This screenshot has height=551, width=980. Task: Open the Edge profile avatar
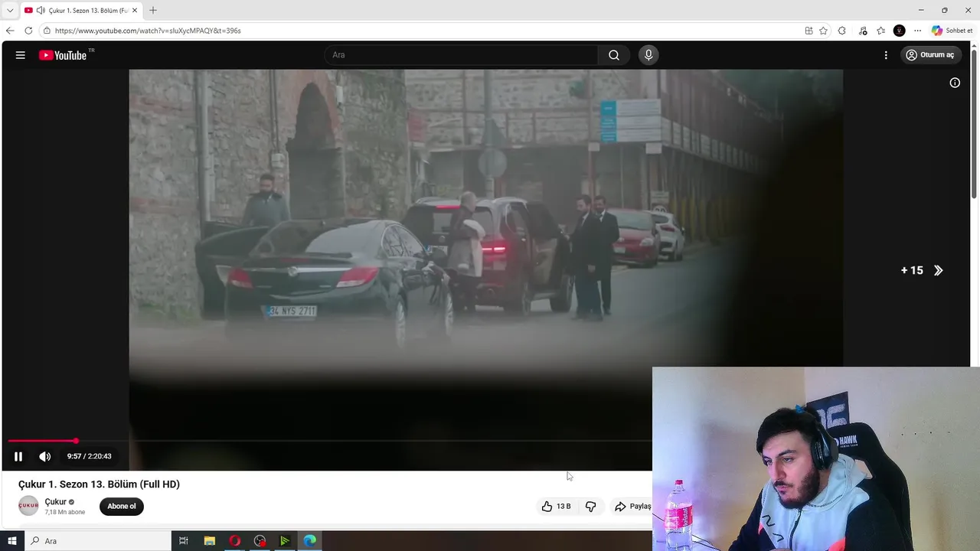point(900,31)
